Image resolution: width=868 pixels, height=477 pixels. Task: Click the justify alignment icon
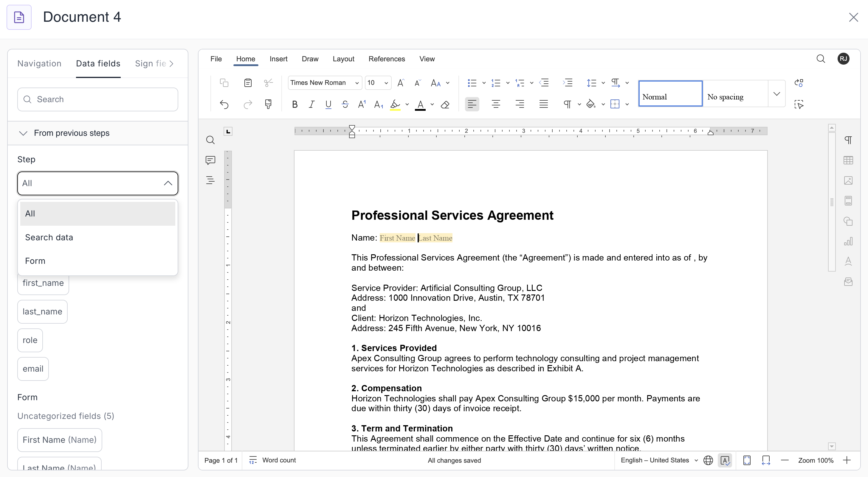(x=543, y=104)
